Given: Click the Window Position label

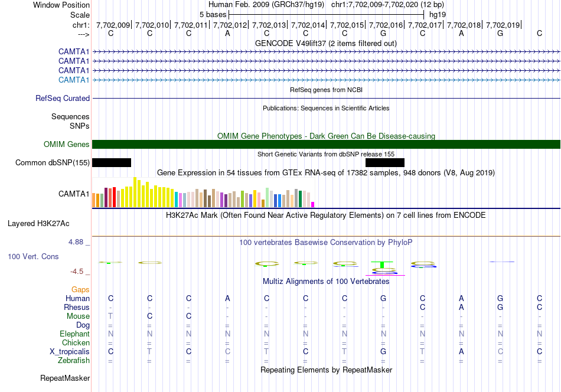Looking at the screenshot, I should 61,5.
